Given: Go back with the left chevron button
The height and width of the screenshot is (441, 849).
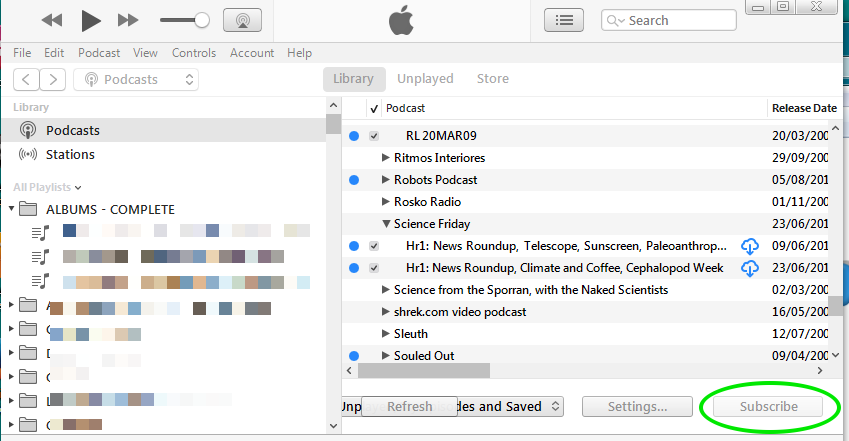Looking at the screenshot, I should (x=26, y=80).
